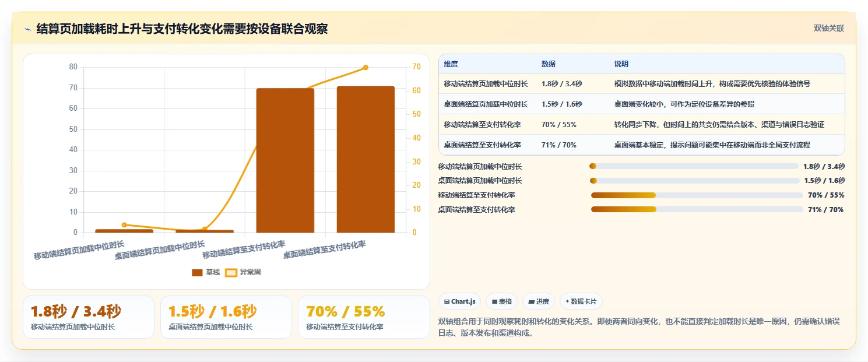Viewport: 868px width, 362px height.
Task: Toggle the 异常周 legend item under the chart
Action: [243, 272]
